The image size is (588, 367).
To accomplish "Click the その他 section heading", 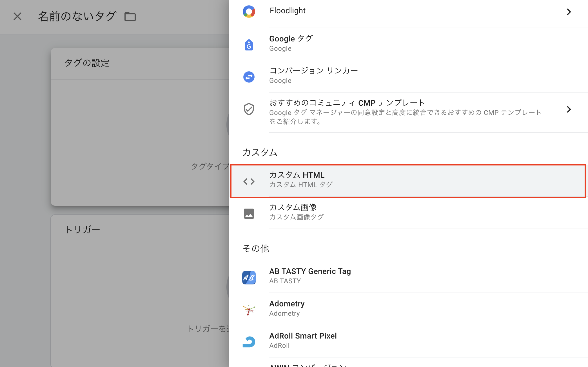I will pyautogui.click(x=256, y=248).
